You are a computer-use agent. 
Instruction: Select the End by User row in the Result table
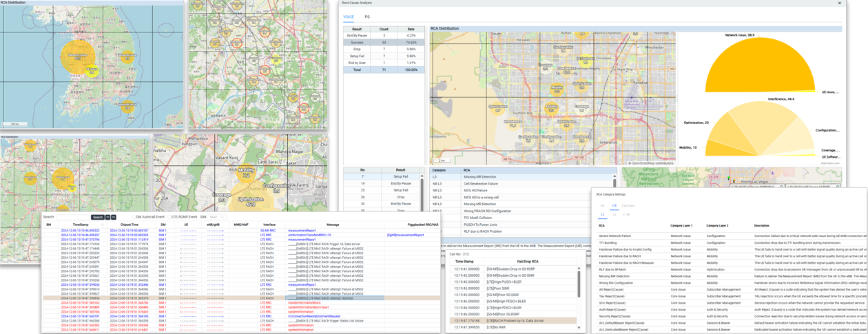tap(384, 63)
